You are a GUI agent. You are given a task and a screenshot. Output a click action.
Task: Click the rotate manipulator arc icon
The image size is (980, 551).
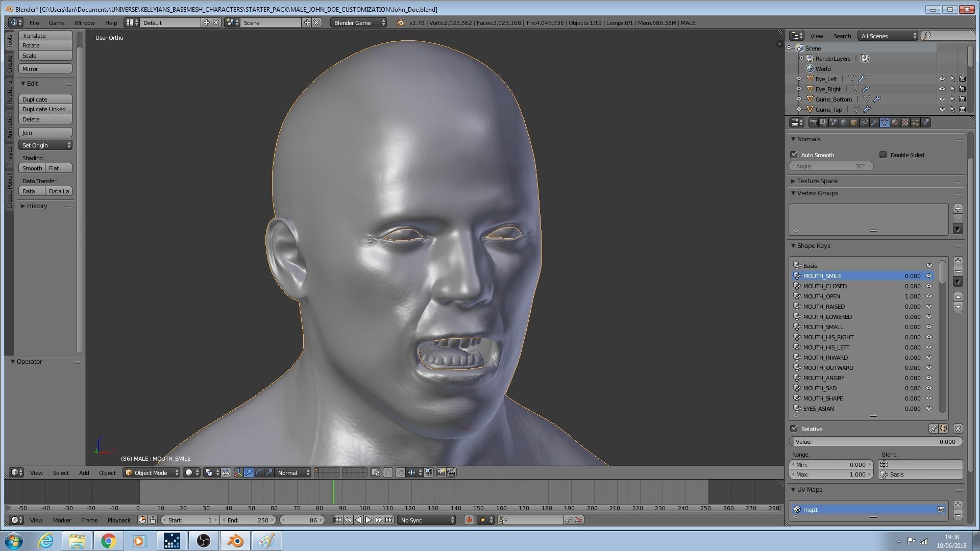pyautogui.click(x=259, y=472)
